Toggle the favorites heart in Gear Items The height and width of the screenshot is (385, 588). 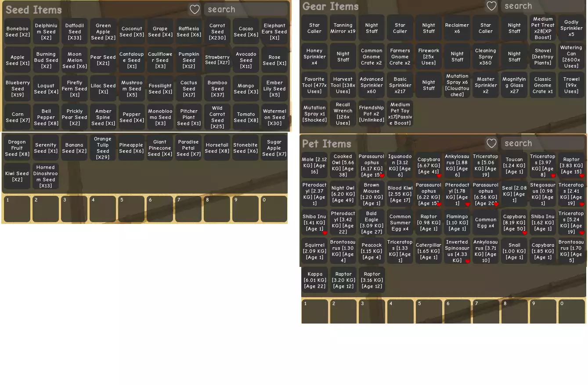click(491, 6)
